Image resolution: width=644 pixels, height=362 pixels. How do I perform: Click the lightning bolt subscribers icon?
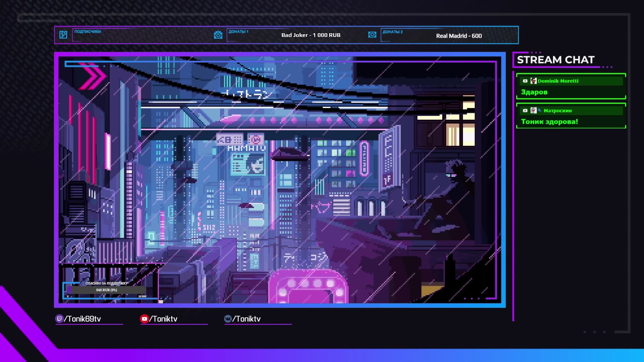pyautogui.click(x=63, y=34)
